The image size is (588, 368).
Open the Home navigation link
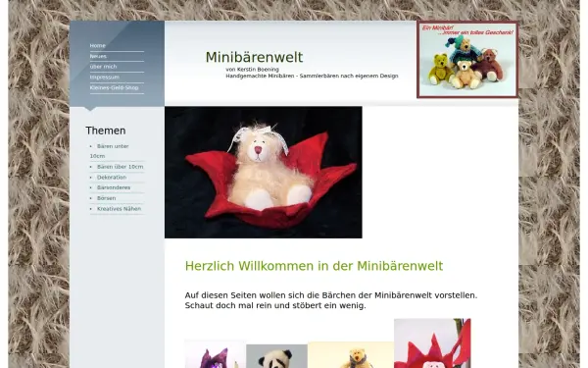(97, 45)
